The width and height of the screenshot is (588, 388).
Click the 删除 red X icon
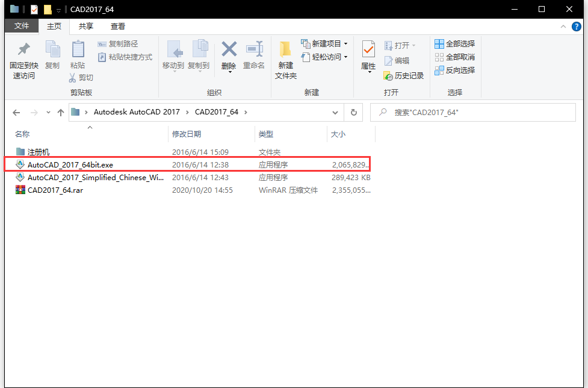pos(229,49)
